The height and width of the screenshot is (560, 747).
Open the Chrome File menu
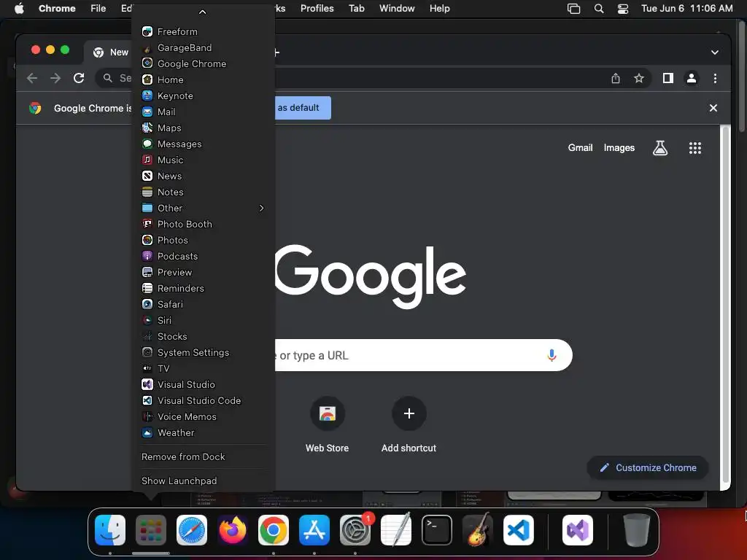(98, 9)
